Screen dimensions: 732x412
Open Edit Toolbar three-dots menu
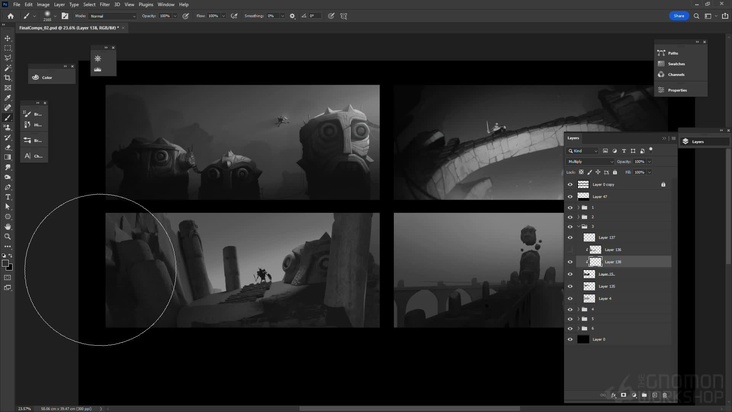point(7,246)
